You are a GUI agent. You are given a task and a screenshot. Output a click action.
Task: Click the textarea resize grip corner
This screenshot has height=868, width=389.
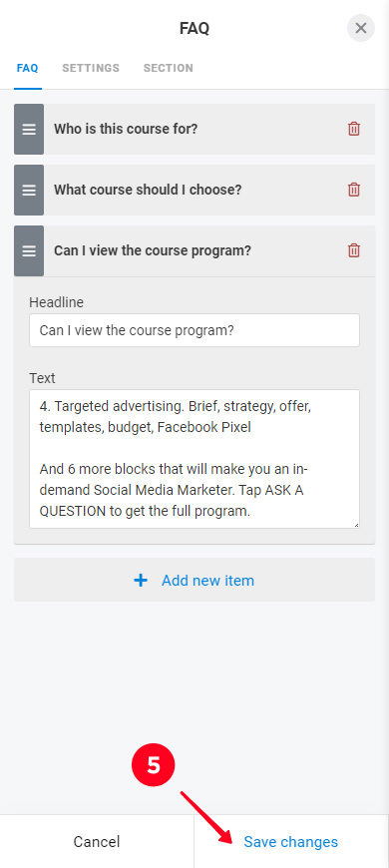(356, 524)
